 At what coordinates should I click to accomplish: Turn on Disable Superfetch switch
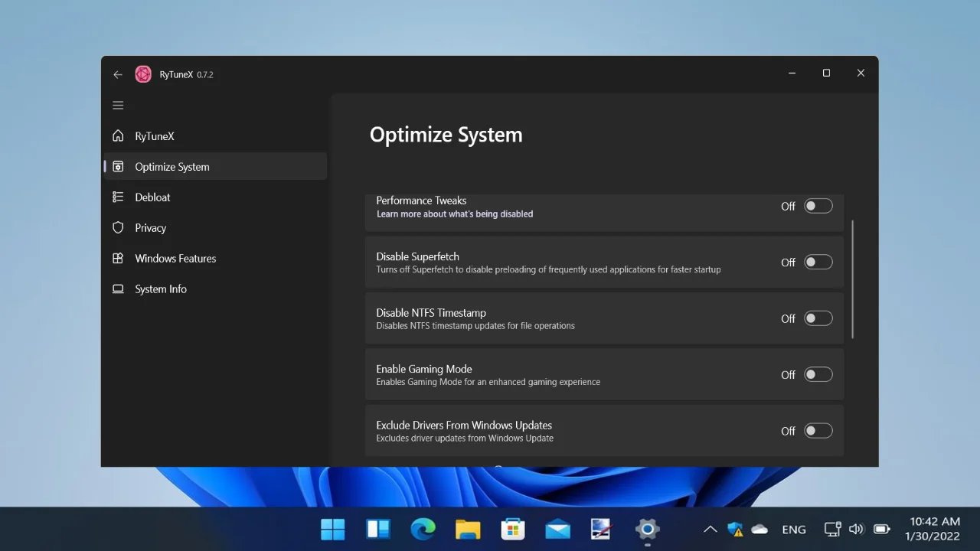[x=818, y=262]
